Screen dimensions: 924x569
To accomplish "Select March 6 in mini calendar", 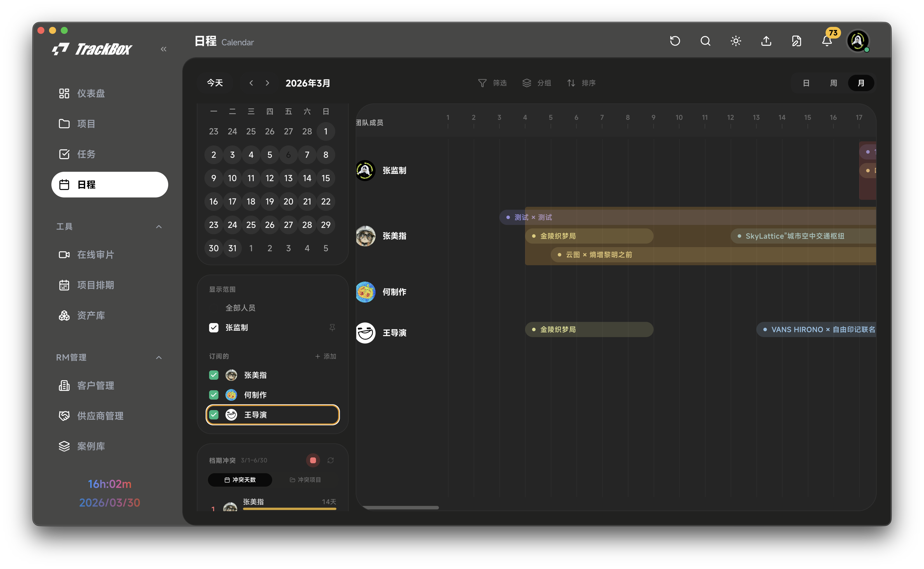I will (288, 155).
